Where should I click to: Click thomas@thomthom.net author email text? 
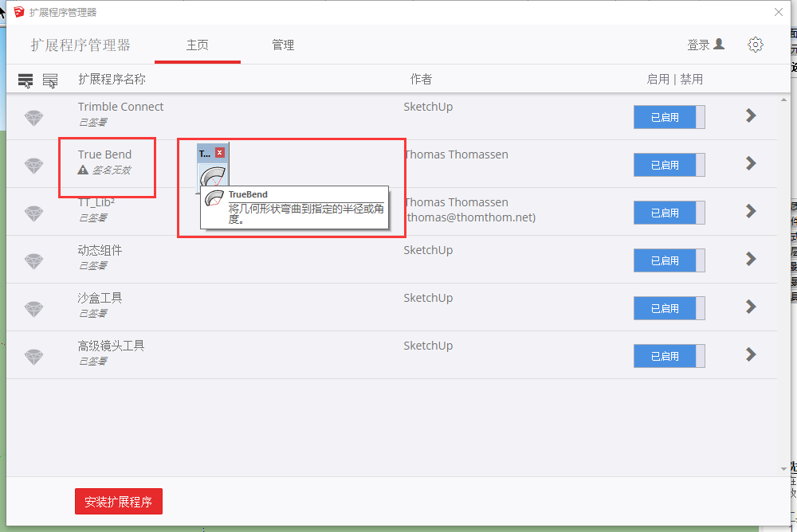coord(471,217)
